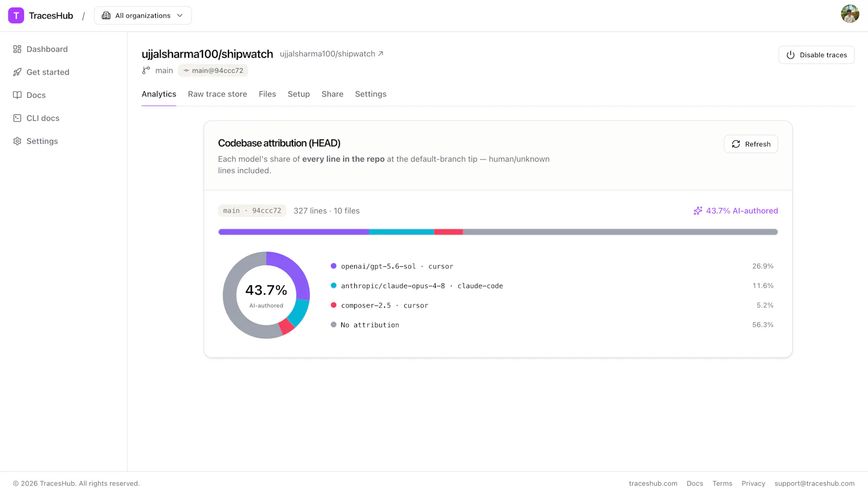
Task: Click the Docs book icon
Action: [x=17, y=95]
